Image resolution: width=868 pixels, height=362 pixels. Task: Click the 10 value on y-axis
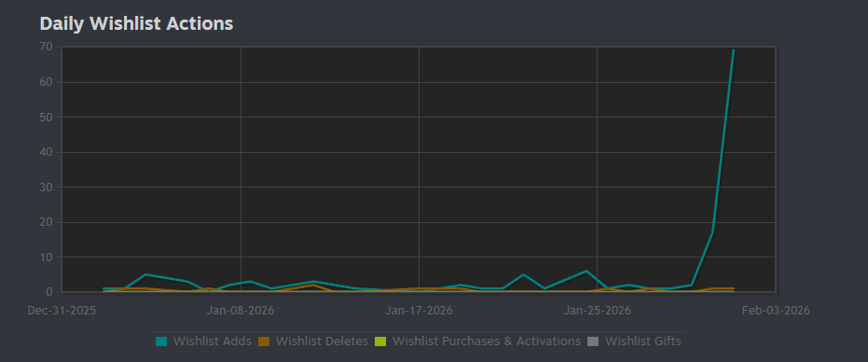coord(46,258)
